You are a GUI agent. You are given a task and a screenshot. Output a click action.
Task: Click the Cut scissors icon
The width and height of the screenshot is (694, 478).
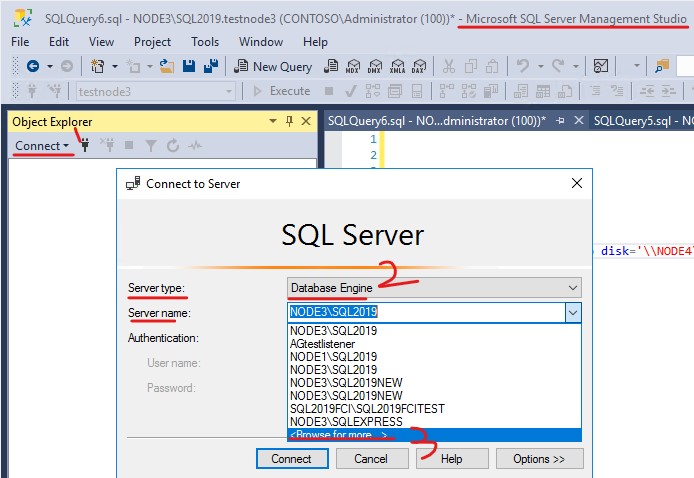[x=449, y=66]
